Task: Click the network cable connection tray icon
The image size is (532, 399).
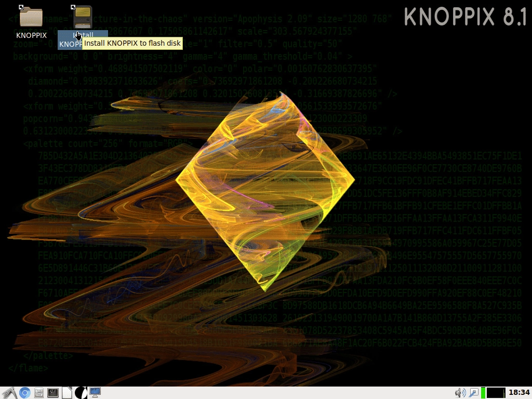Action: tap(473, 393)
